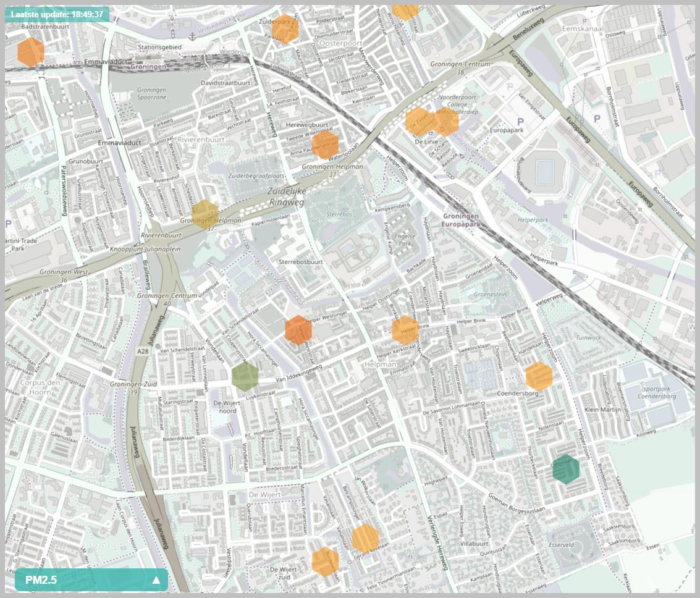Viewport: 700px width, 598px height.
Task: Click the yellow hexagon on Groningen-Helpman 37
Action: (205, 215)
